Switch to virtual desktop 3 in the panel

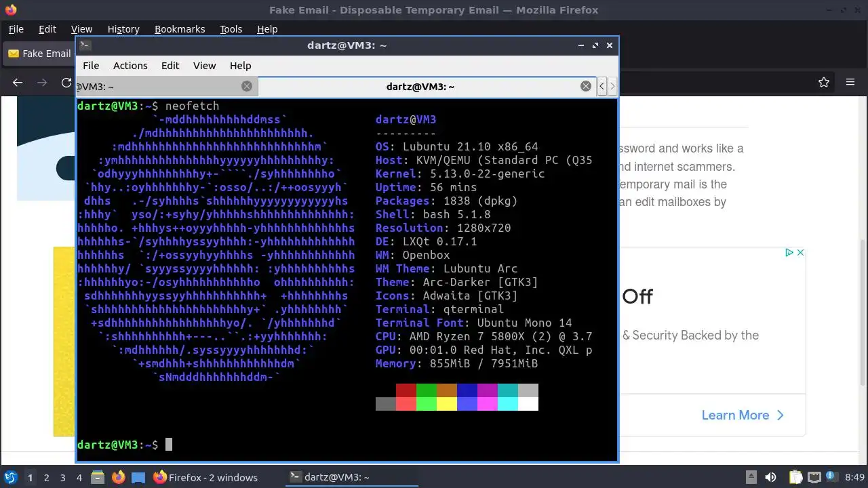click(62, 477)
